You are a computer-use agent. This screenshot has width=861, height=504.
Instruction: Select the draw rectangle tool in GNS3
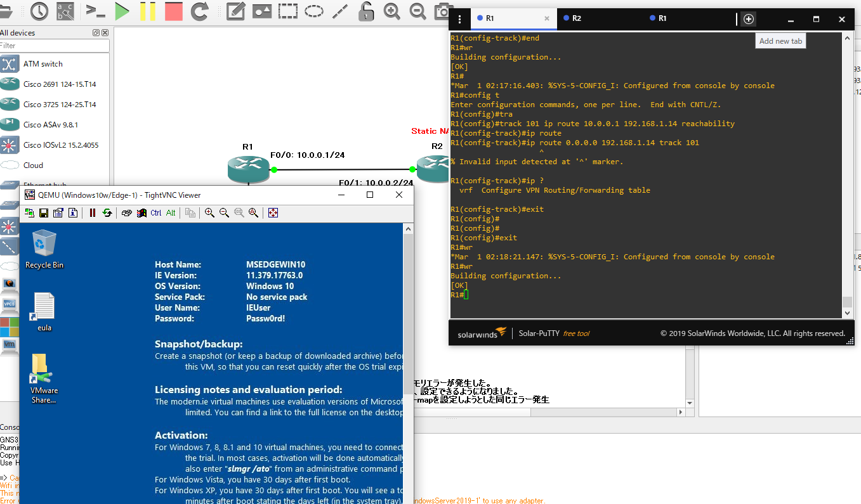coord(288,10)
